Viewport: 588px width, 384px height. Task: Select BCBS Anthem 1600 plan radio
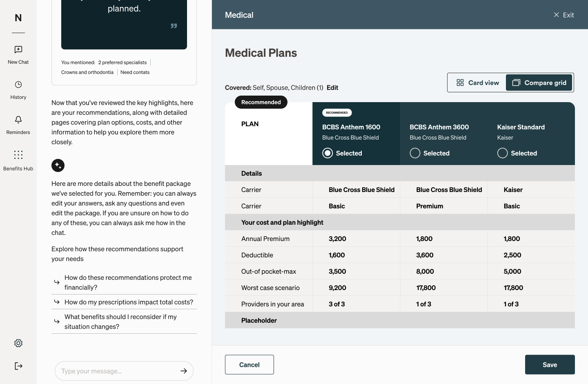(x=327, y=153)
